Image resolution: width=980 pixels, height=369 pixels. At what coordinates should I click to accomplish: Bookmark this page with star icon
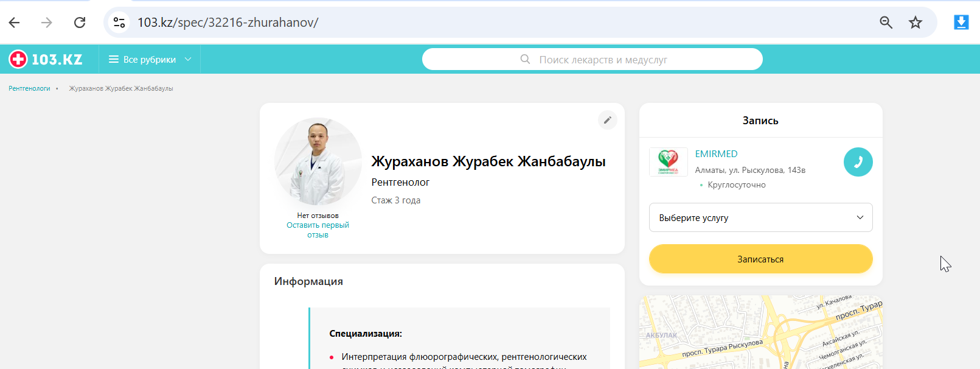point(916,23)
